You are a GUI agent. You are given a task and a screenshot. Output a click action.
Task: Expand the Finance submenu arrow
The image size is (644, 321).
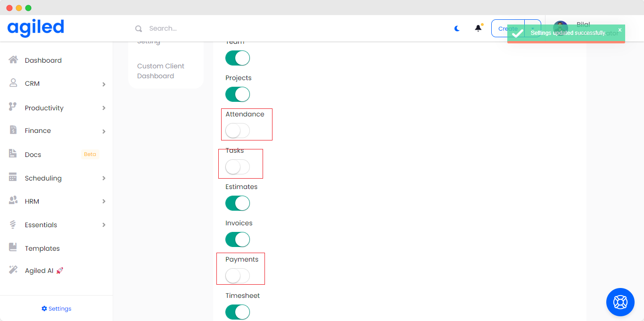(x=104, y=132)
